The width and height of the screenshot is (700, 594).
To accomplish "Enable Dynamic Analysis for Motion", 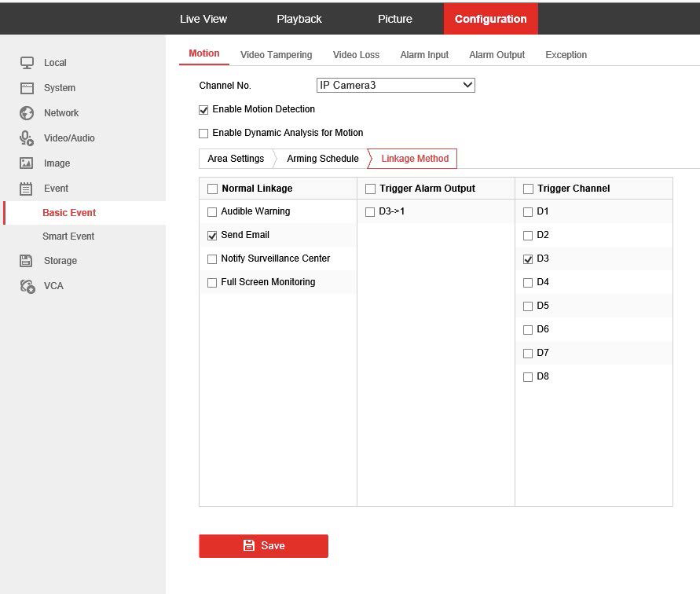I will coord(204,134).
